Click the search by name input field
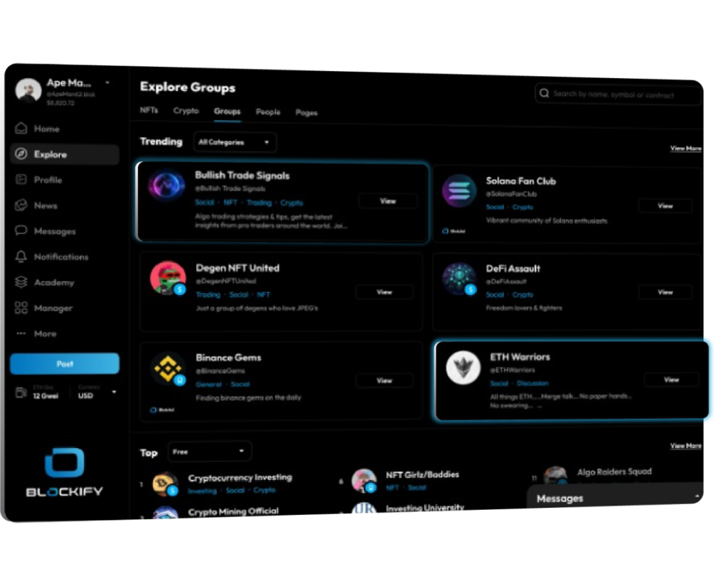This screenshot has height=586, width=728. [619, 95]
